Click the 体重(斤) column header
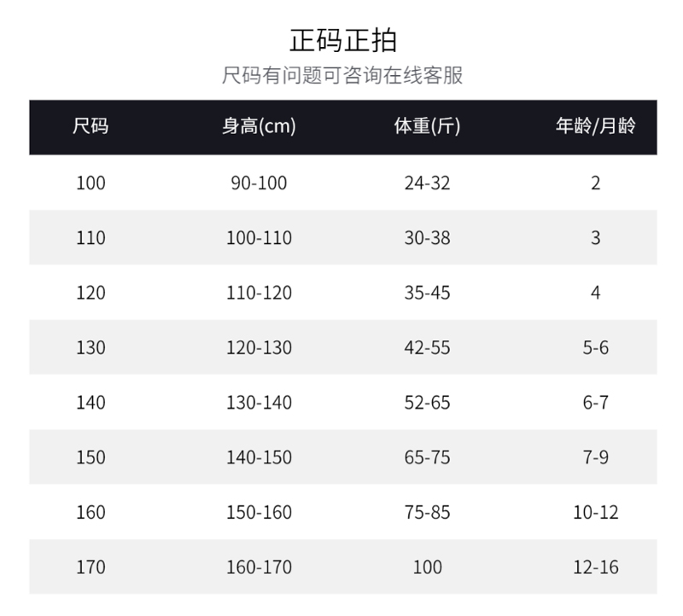Viewport: 683px width, 616px height. [x=427, y=127]
